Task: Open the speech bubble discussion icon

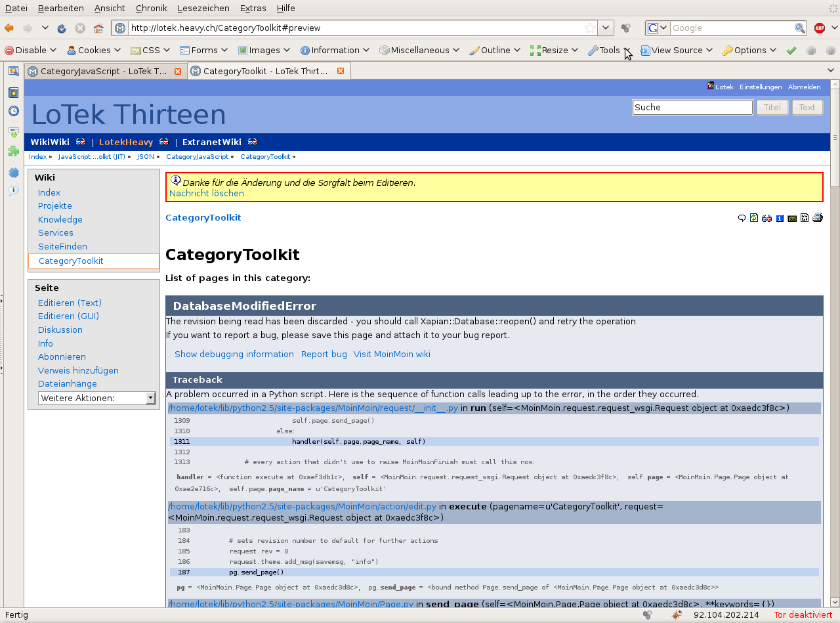Action: 742,218
